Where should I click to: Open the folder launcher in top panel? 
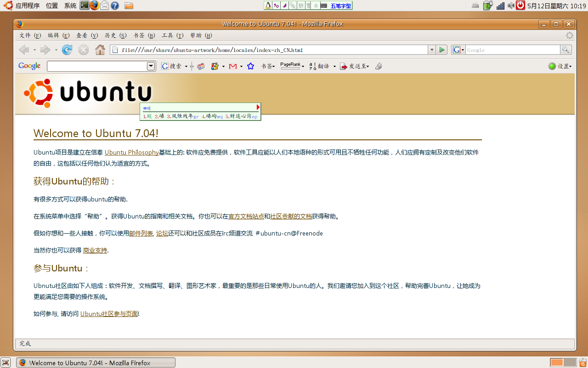[x=129, y=6]
